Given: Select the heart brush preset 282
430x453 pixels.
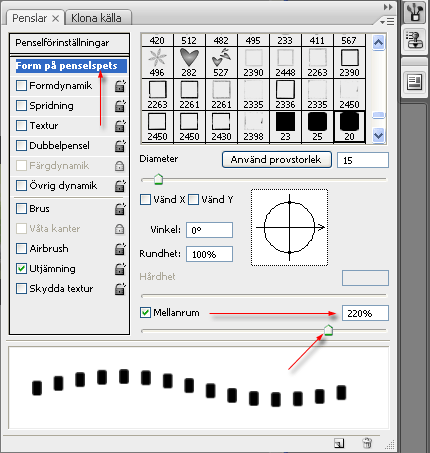Looking at the screenshot, I should coord(189,62).
